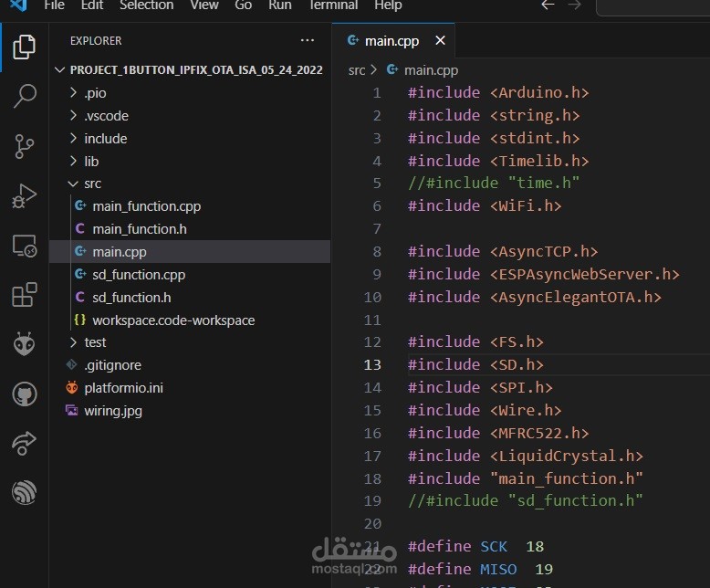This screenshot has height=588, width=710.
Task: Place cursor on #include <AsyncTCP.h> line
Action: pyautogui.click(x=503, y=251)
